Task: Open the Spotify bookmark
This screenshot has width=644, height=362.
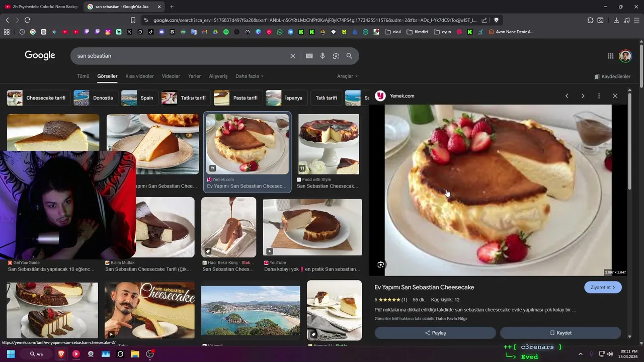Action: point(226,32)
